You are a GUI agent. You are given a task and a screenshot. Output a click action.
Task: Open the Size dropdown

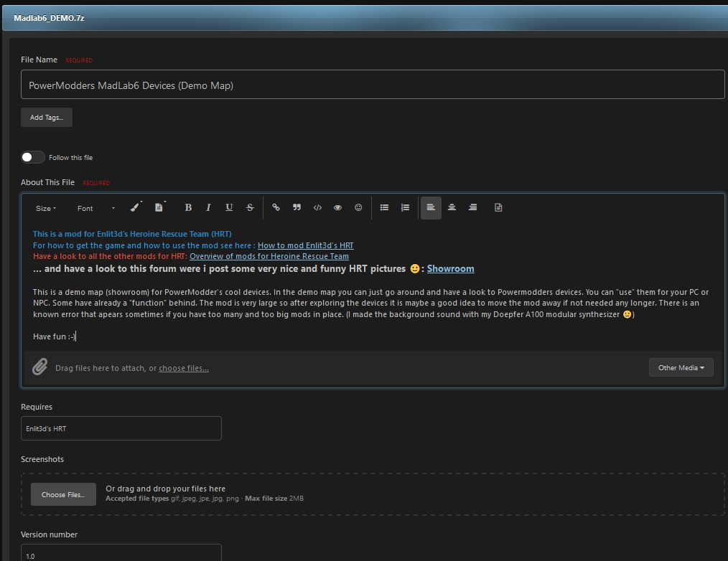click(x=46, y=208)
